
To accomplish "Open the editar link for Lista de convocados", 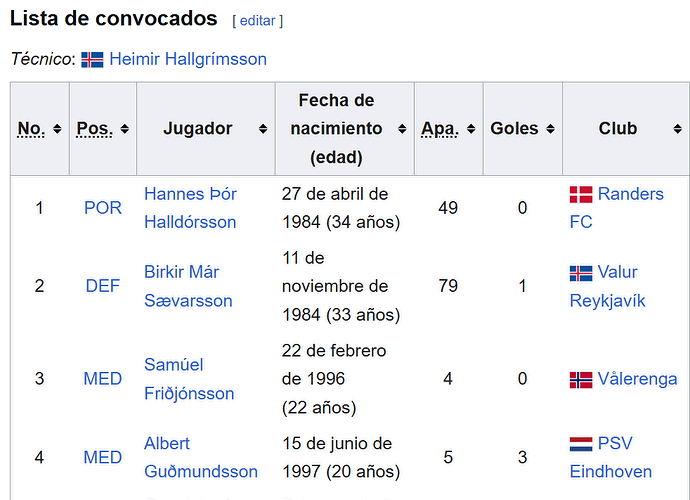I will pyautogui.click(x=257, y=21).
